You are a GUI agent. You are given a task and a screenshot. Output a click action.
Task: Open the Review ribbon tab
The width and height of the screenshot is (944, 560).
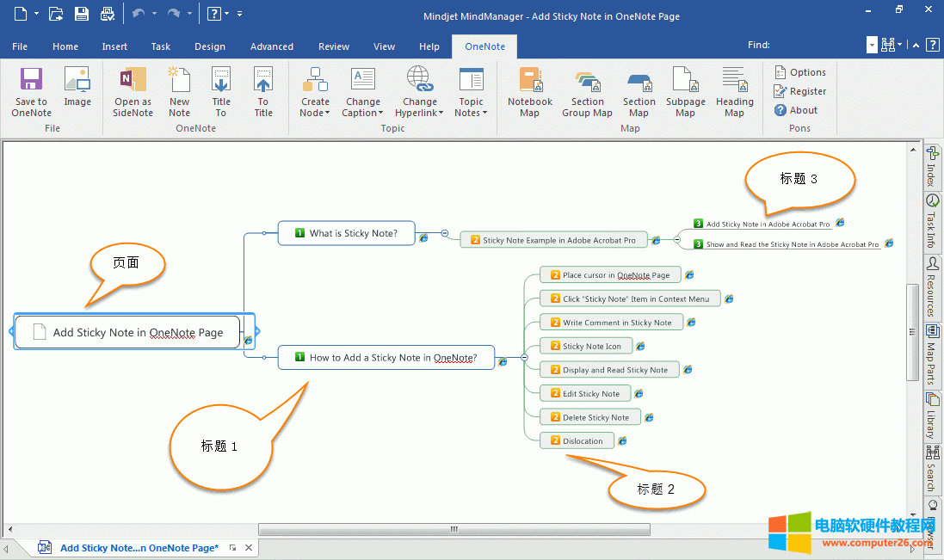(334, 46)
